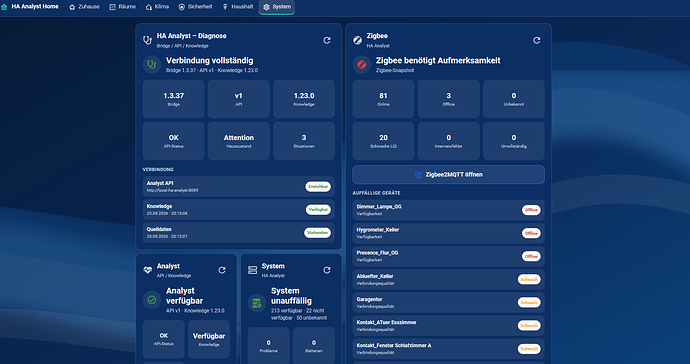
Task: Refresh the Zigbee card
Action: click(536, 40)
